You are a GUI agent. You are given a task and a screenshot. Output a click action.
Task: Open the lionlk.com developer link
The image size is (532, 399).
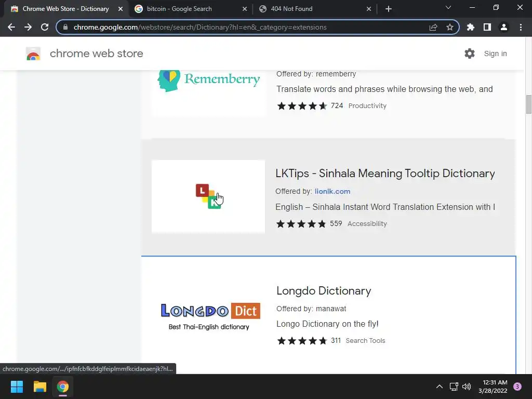pos(332,191)
